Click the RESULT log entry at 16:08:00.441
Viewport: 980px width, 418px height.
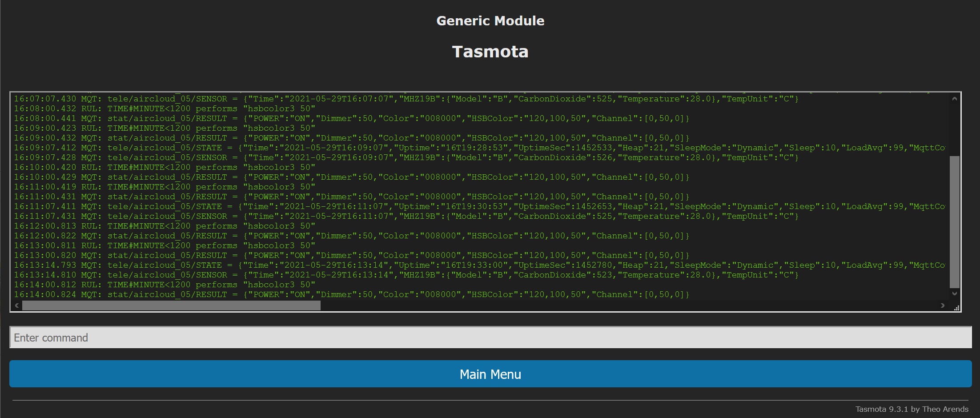click(351, 118)
